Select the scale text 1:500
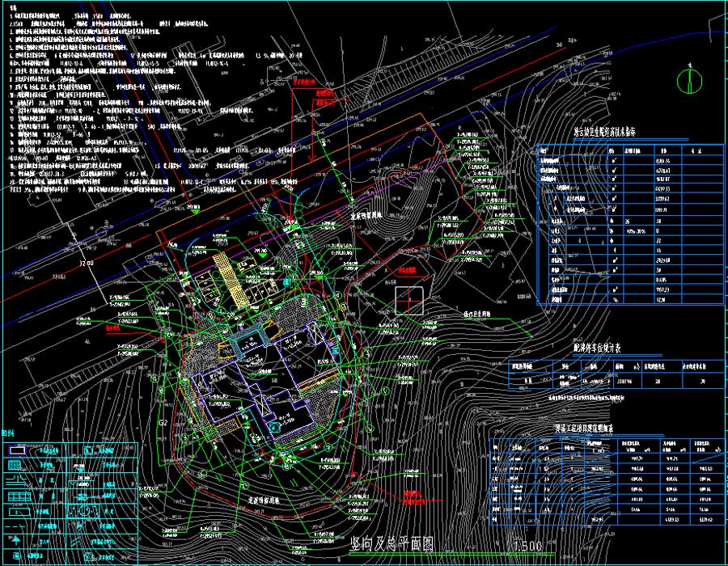Image resolution: width=728 pixels, height=566 pixels. pyautogui.click(x=527, y=546)
